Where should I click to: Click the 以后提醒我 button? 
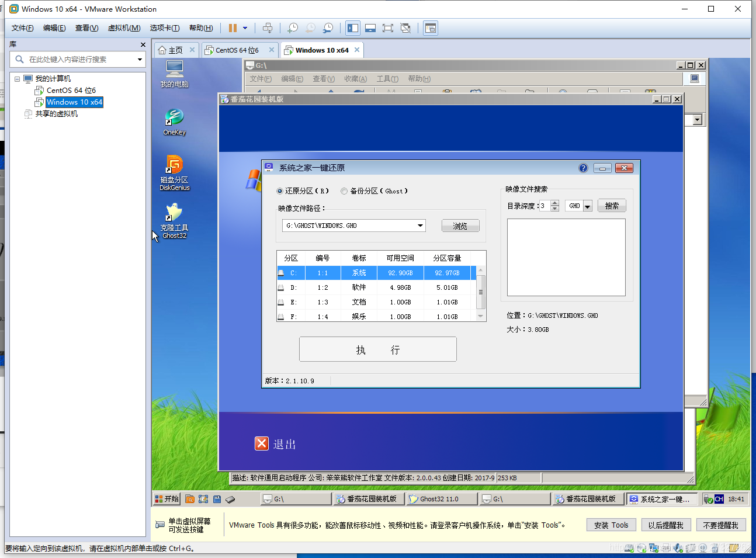(666, 525)
